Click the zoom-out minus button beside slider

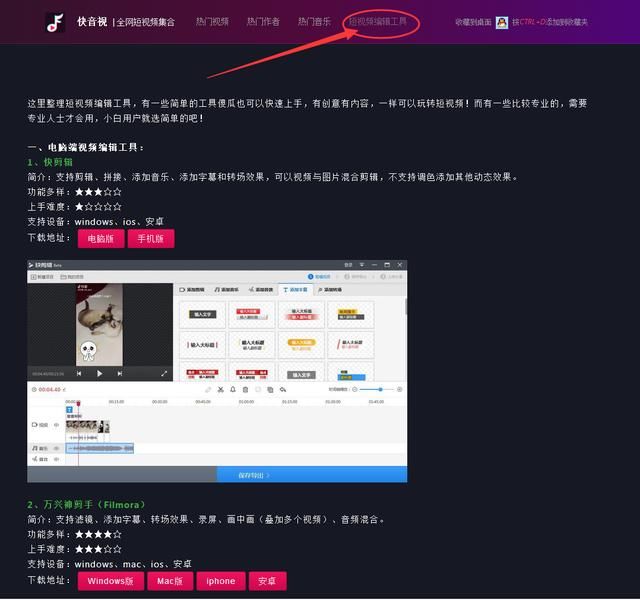(x=355, y=389)
